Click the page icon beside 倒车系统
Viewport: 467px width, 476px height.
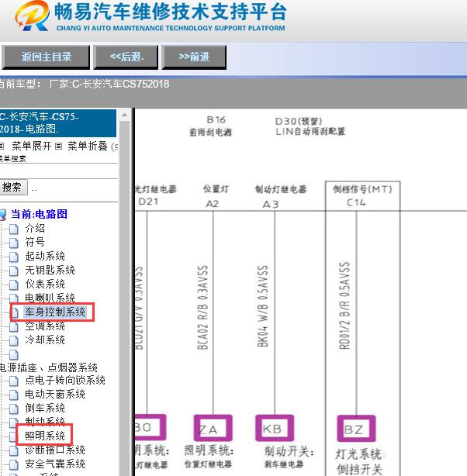pos(14,409)
